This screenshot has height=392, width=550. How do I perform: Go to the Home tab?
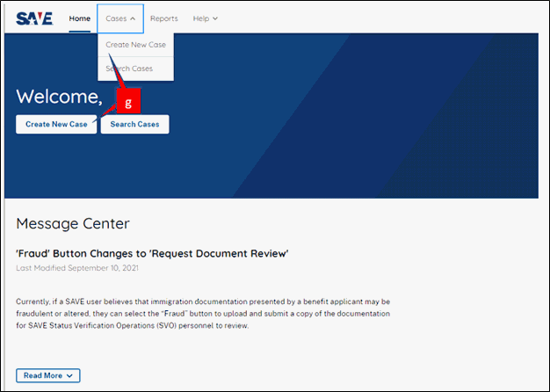point(80,18)
